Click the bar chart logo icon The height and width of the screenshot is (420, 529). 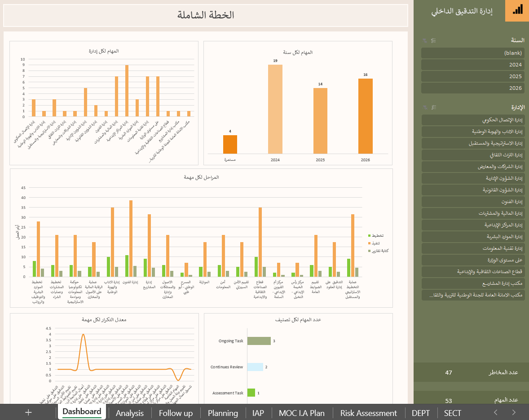click(517, 10)
